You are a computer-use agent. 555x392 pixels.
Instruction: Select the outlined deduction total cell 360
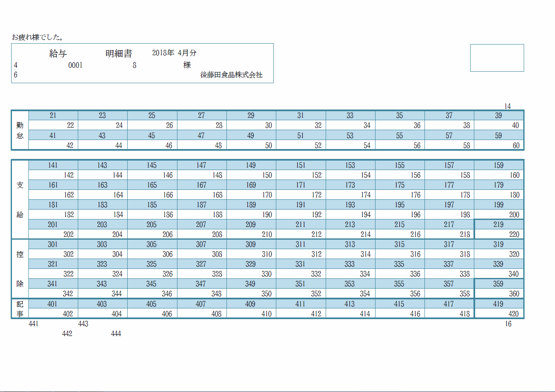[x=499, y=294]
